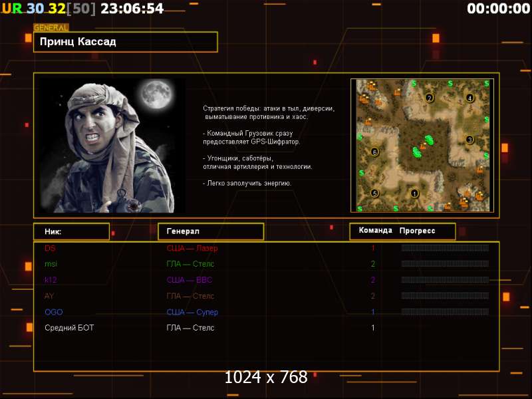This screenshot has height=399, width=532.
Task: Click team number 2 in AY row
Action: [x=373, y=296]
